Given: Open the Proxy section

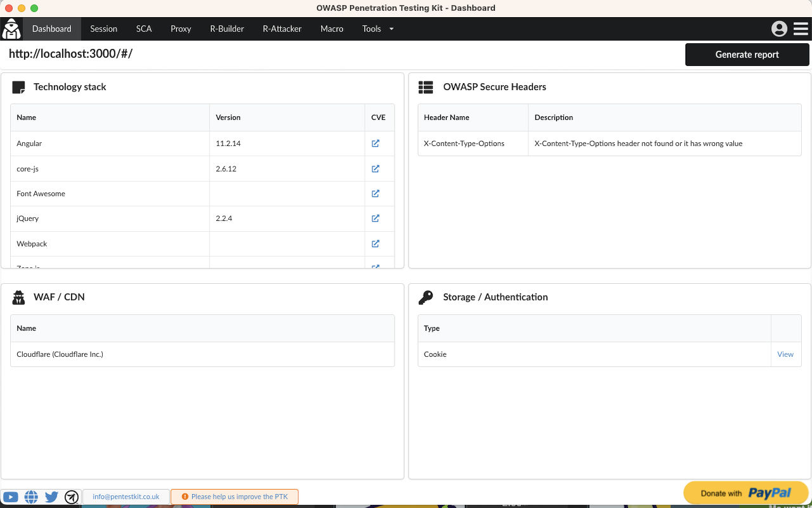Looking at the screenshot, I should point(181,29).
